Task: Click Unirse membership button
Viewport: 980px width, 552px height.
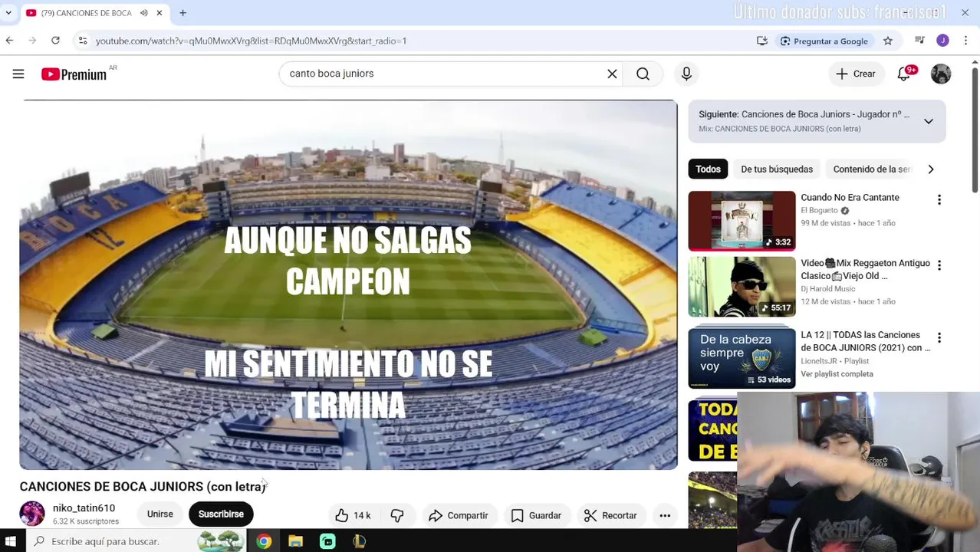Action: 160,514
